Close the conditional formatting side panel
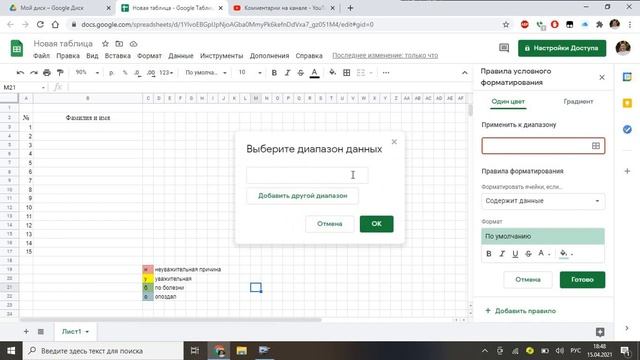The height and width of the screenshot is (360, 640). pyautogui.click(x=602, y=77)
